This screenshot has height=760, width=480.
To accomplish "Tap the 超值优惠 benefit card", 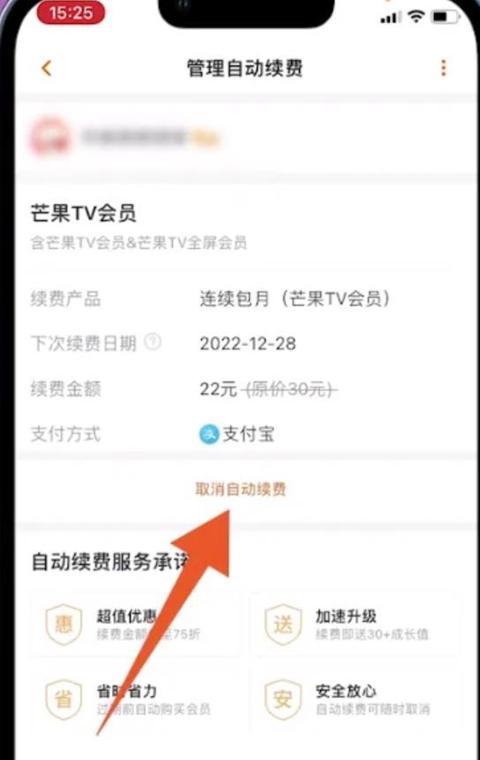I will (x=136, y=624).
